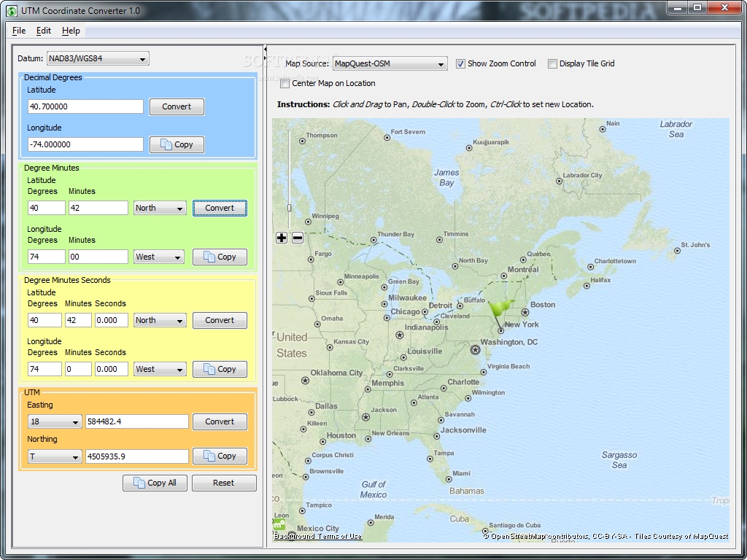The height and width of the screenshot is (560, 747).
Task: Click Copy in Degree Minutes Seconds section
Action: pos(220,369)
